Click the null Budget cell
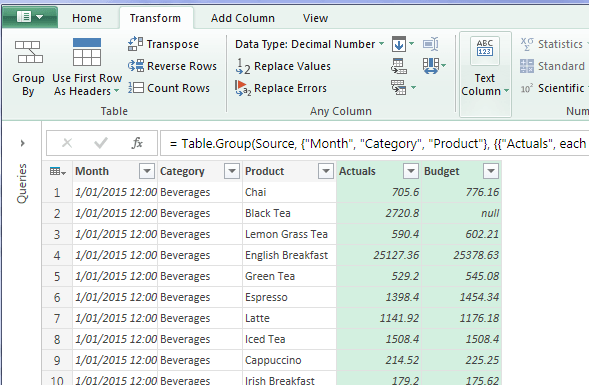This screenshot has width=589, height=385. [x=462, y=213]
